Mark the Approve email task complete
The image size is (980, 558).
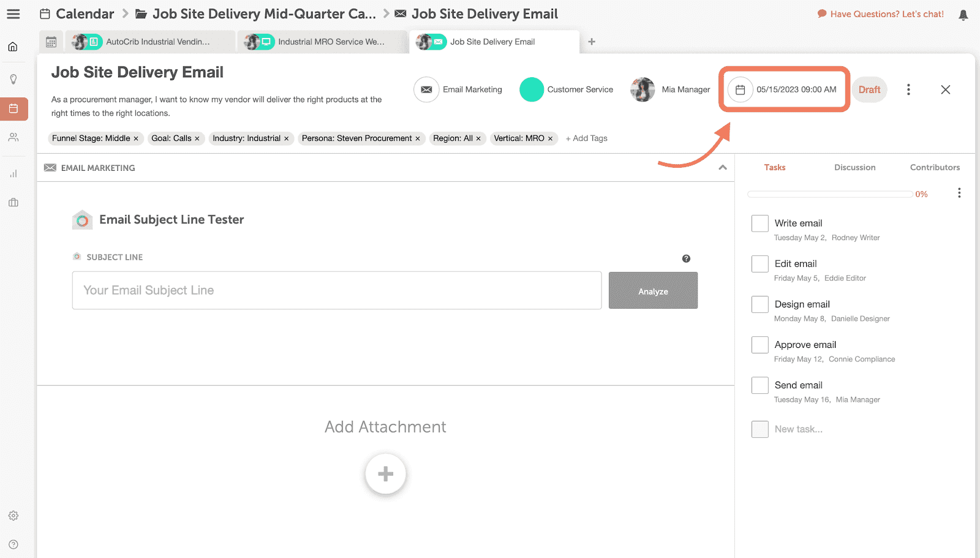click(759, 344)
